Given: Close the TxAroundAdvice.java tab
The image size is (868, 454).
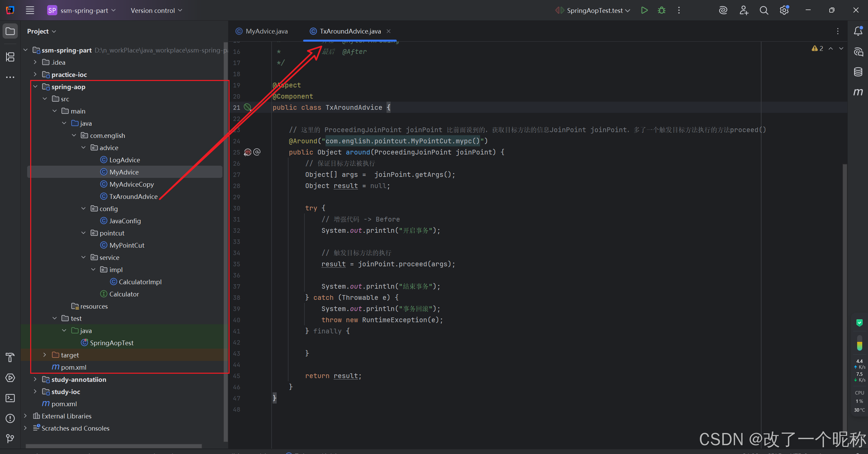Looking at the screenshot, I should [389, 31].
